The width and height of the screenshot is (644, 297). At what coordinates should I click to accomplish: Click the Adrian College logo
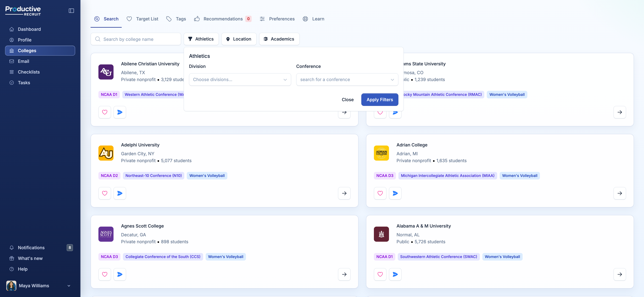click(x=381, y=153)
